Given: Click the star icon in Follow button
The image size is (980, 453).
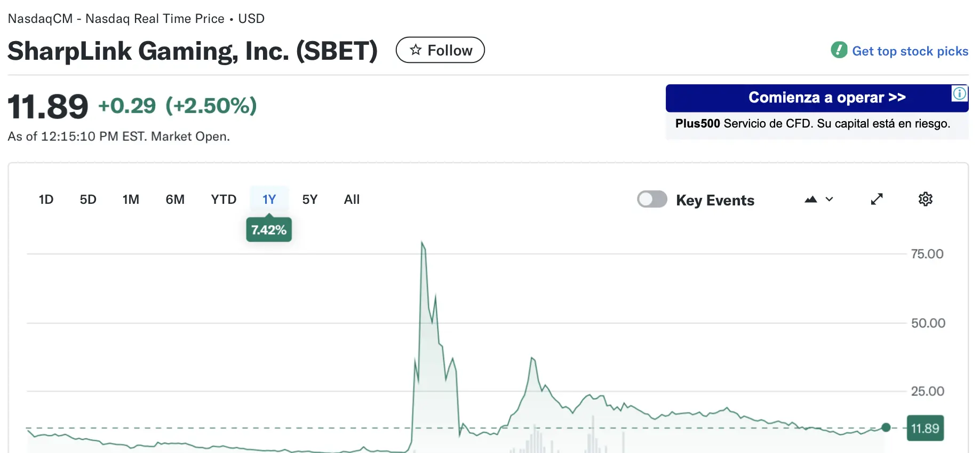Looking at the screenshot, I should click(x=416, y=50).
